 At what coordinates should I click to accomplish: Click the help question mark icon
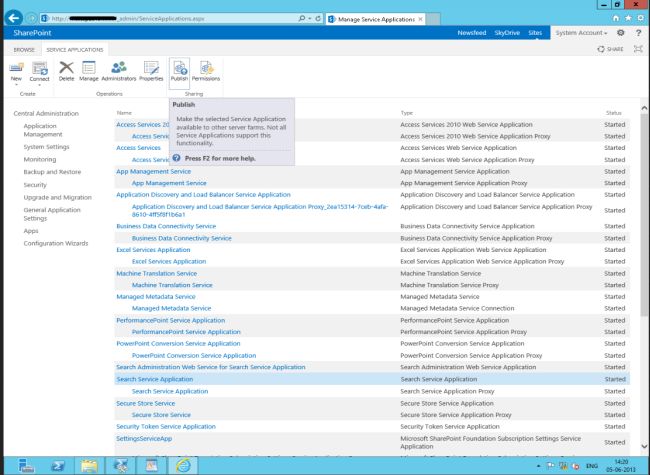click(638, 33)
